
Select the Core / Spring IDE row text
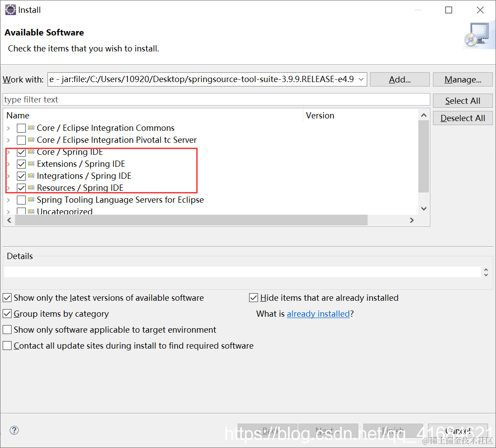click(70, 152)
